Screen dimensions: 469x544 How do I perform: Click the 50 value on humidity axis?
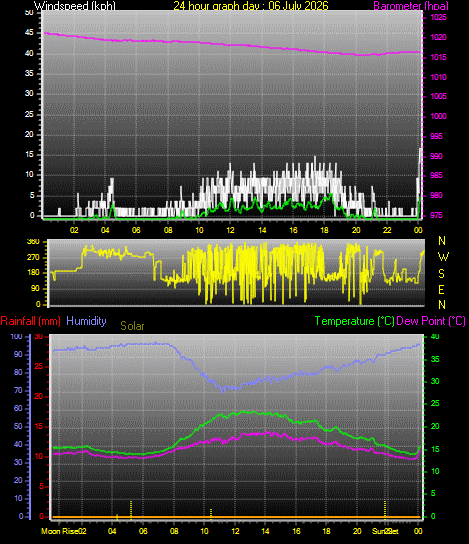18,426
